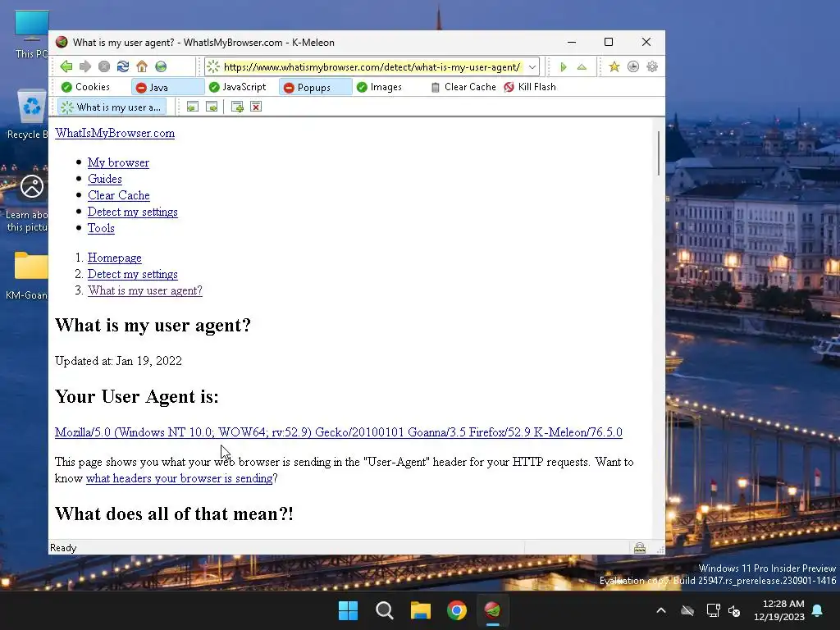The height and width of the screenshot is (630, 840).
Task: Open the Tools link
Action: tap(101, 228)
